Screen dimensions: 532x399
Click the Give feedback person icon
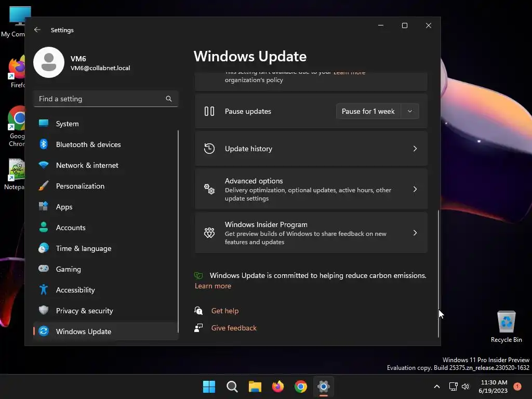198,328
